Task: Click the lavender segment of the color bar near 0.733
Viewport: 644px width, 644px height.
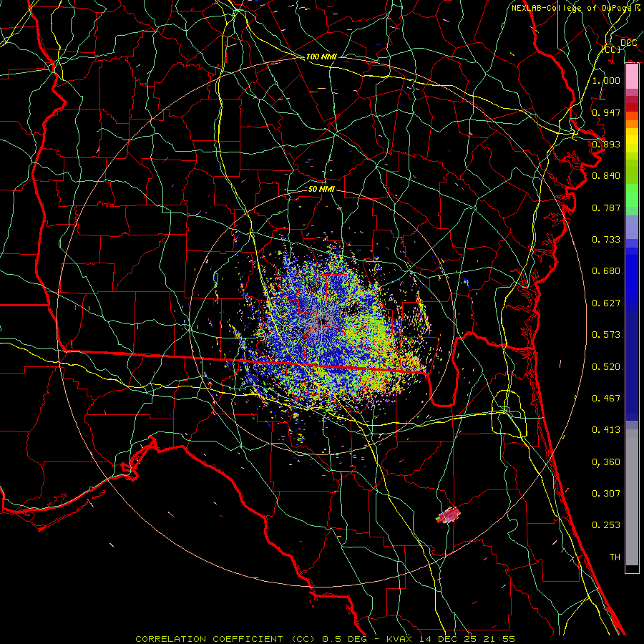Action: tap(632, 227)
